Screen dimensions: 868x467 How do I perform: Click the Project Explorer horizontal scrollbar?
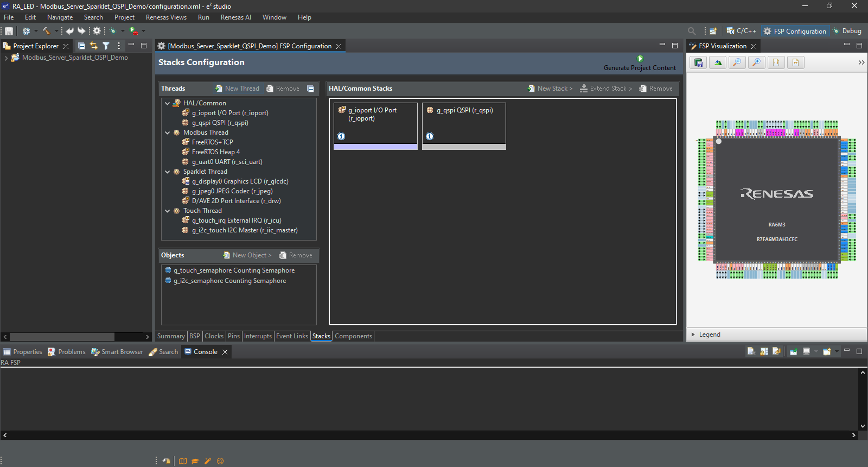tap(62, 337)
